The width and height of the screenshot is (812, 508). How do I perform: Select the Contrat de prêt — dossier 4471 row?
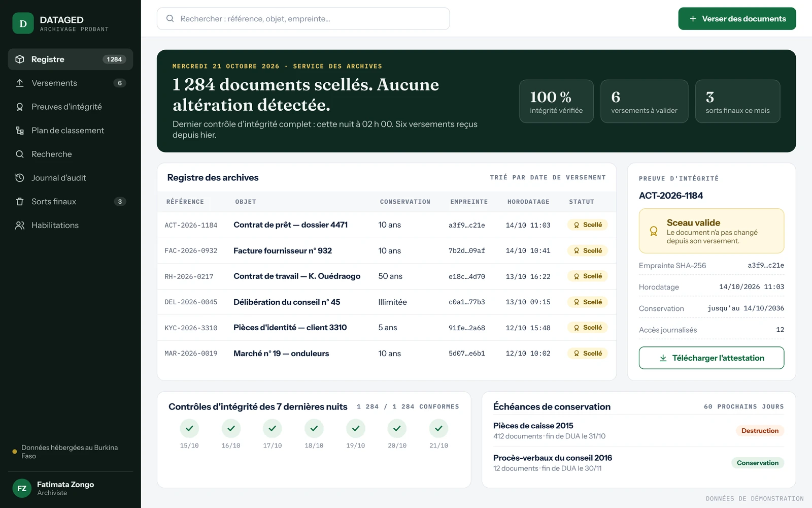387,225
